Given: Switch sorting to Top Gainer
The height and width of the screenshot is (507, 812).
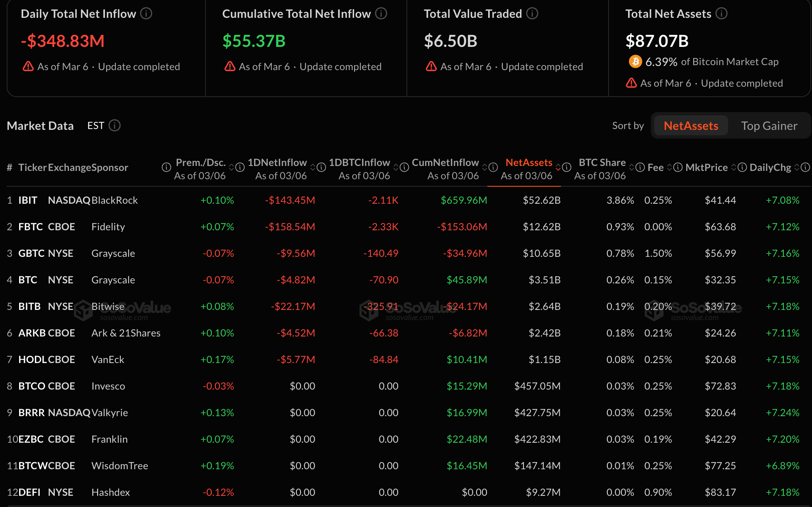Looking at the screenshot, I should click(769, 126).
